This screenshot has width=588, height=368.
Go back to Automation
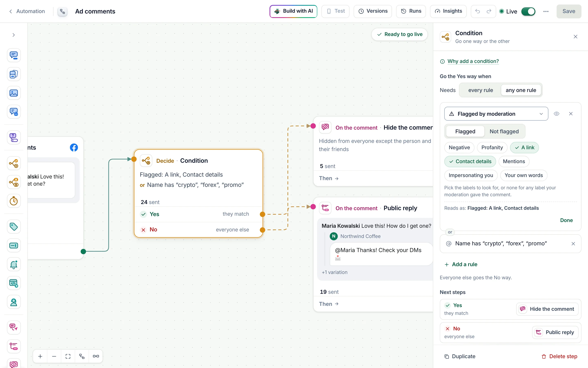click(27, 11)
